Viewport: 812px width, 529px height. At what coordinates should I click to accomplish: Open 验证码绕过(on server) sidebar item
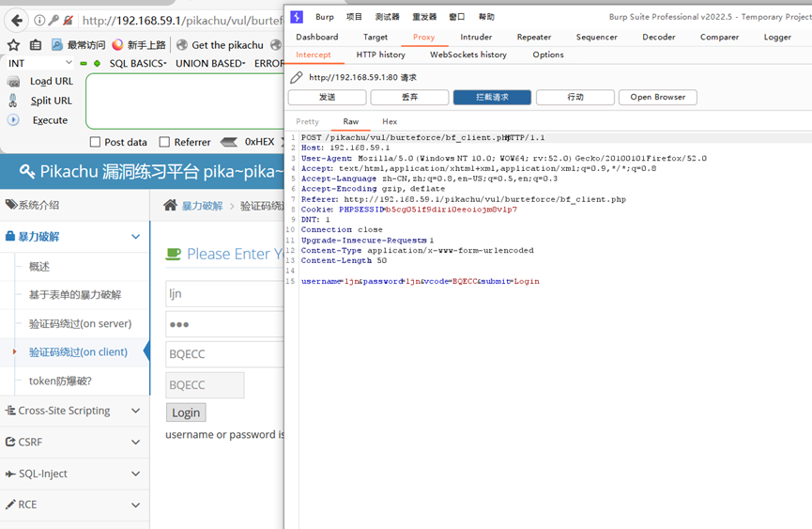81,324
